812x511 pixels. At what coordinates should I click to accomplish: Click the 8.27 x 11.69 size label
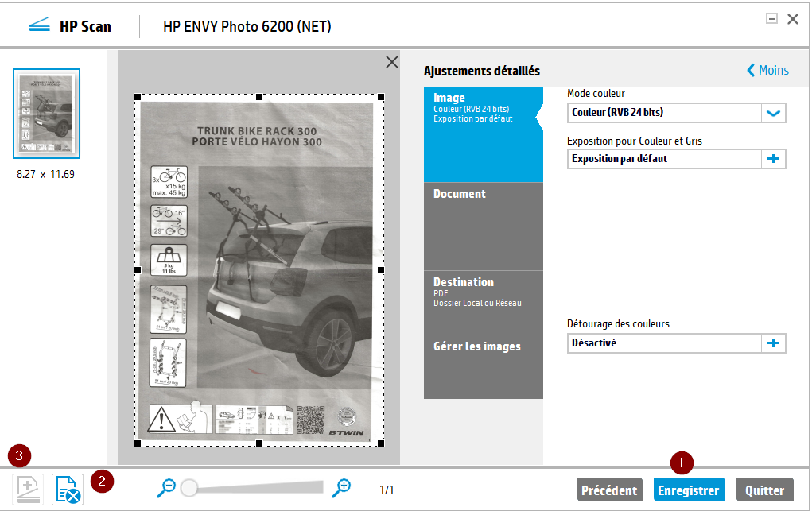click(x=45, y=175)
